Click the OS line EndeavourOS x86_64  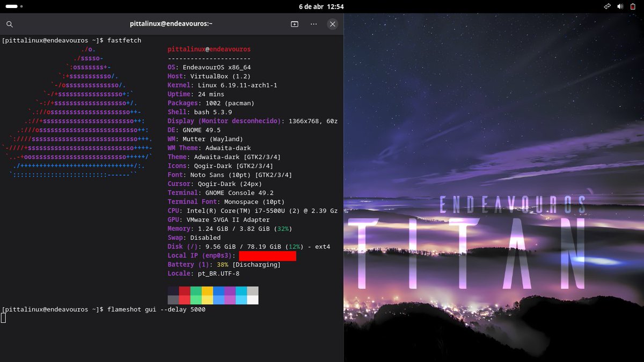(x=209, y=67)
